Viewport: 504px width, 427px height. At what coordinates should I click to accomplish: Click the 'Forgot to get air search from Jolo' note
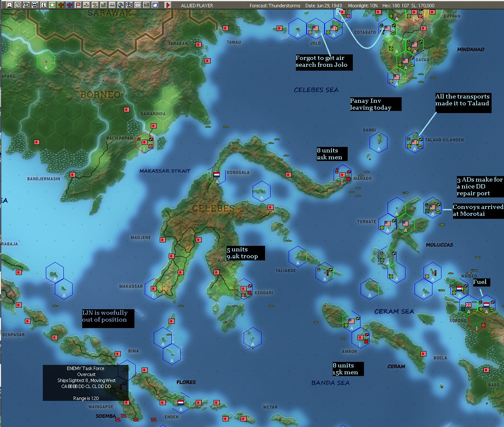point(324,63)
